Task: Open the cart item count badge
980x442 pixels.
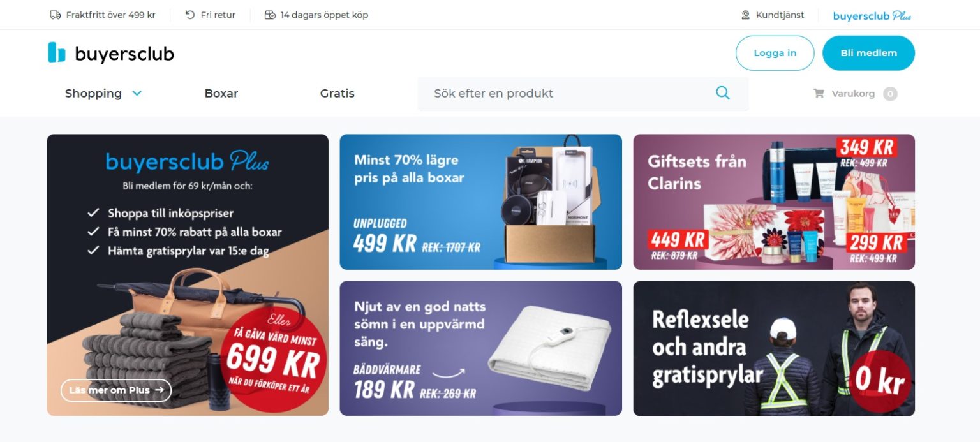Action: [x=890, y=94]
